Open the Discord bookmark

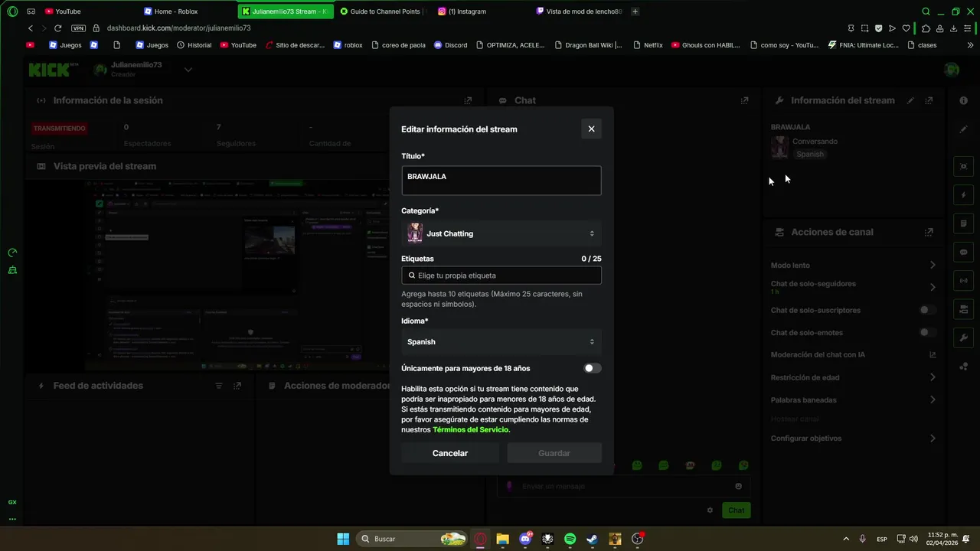coord(450,45)
